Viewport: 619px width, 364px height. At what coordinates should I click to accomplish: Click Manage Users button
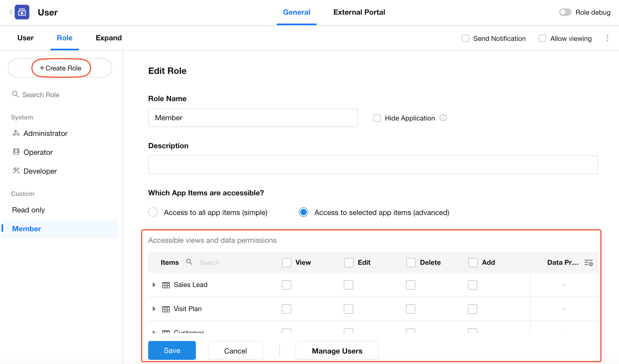click(337, 351)
